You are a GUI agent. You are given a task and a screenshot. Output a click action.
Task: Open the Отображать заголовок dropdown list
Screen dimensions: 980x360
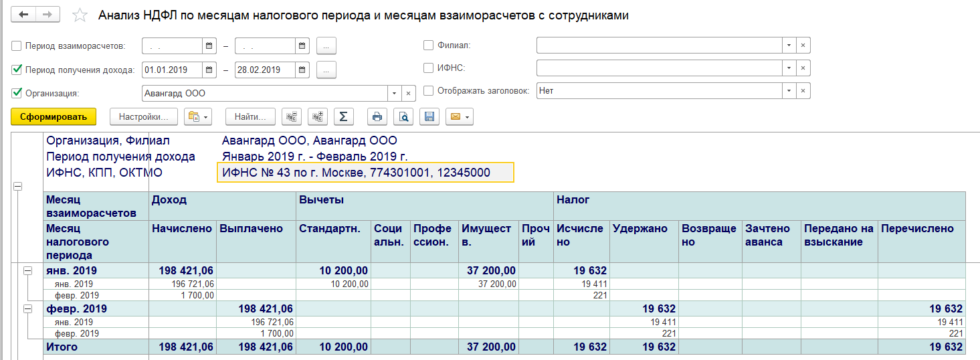click(x=789, y=91)
